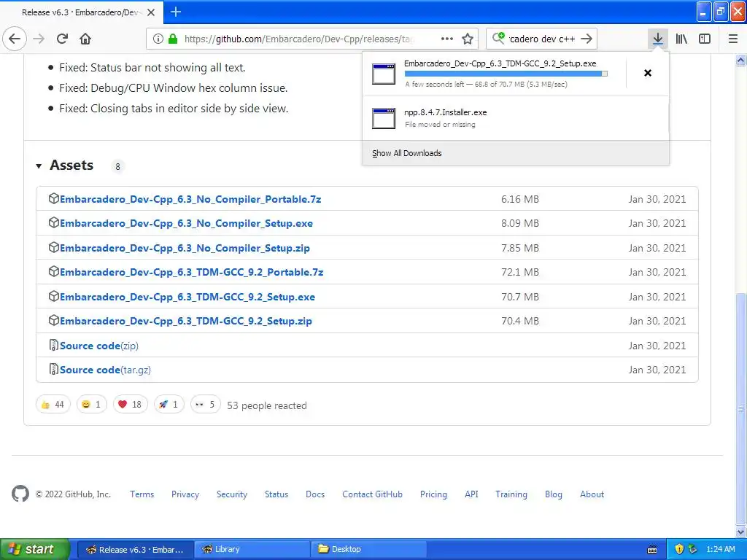The height and width of the screenshot is (560, 747).
Task: Click file icon beside Source code (tar.gz)
Action: tap(54, 369)
